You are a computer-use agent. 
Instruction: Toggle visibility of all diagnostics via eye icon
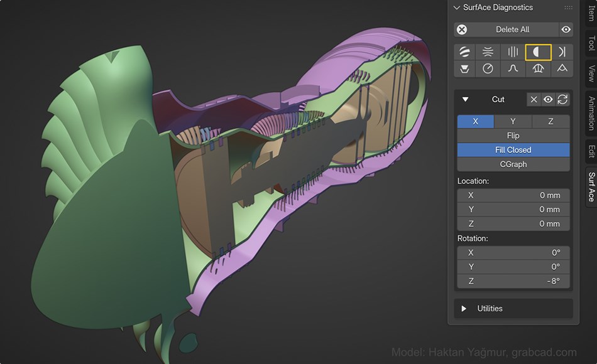(x=565, y=29)
